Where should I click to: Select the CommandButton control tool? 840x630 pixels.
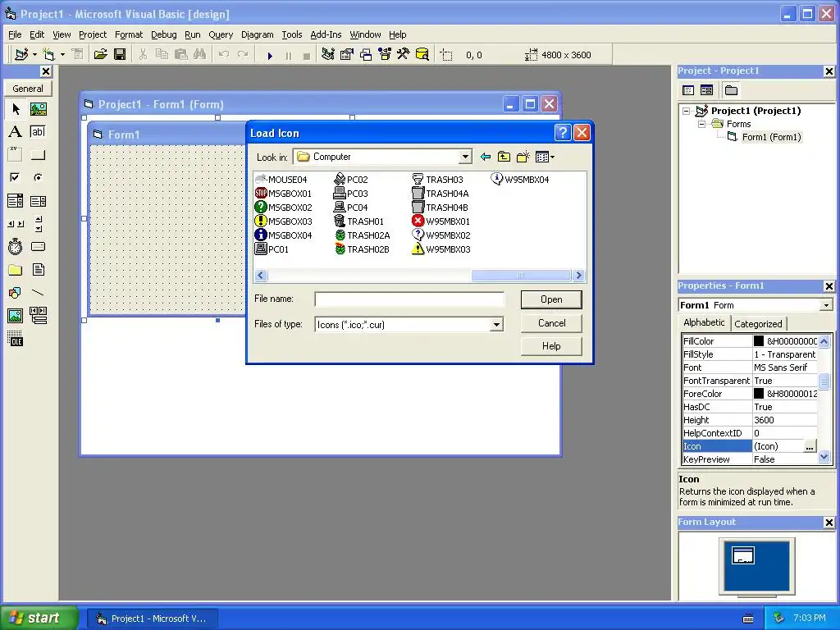(38, 155)
